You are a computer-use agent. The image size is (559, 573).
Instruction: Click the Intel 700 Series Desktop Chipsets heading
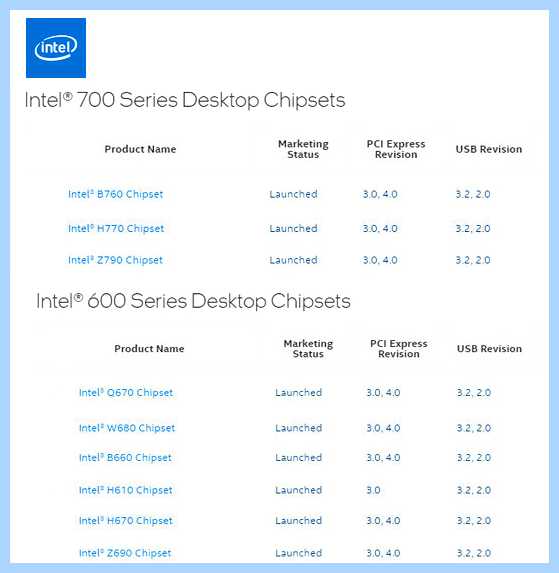tap(185, 100)
